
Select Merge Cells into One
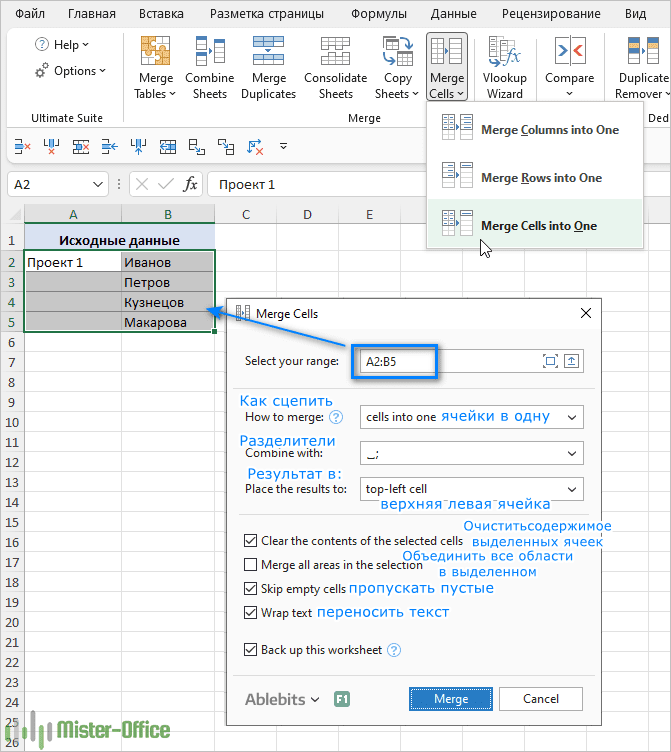tap(534, 224)
